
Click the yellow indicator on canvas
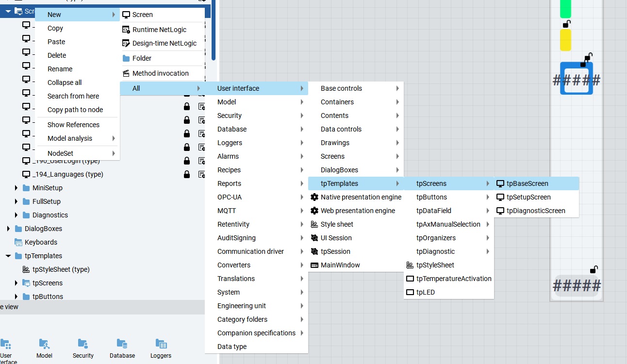(x=565, y=40)
